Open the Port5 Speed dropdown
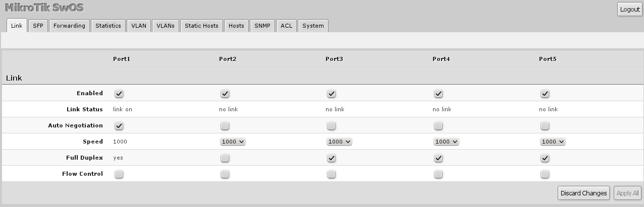Screen dimensions: 644x207 click(553, 142)
